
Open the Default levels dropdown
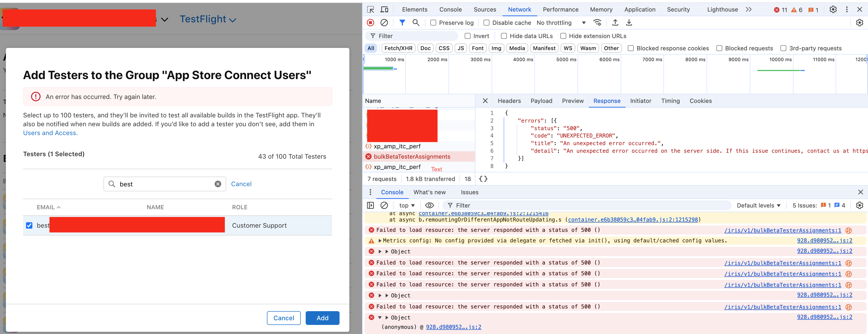758,206
